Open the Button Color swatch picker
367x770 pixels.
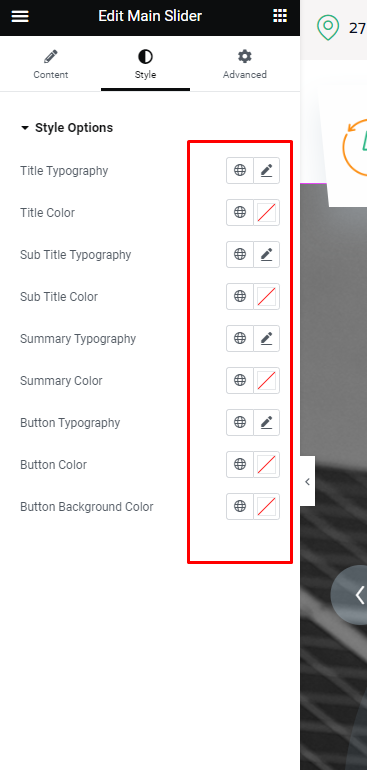266,464
